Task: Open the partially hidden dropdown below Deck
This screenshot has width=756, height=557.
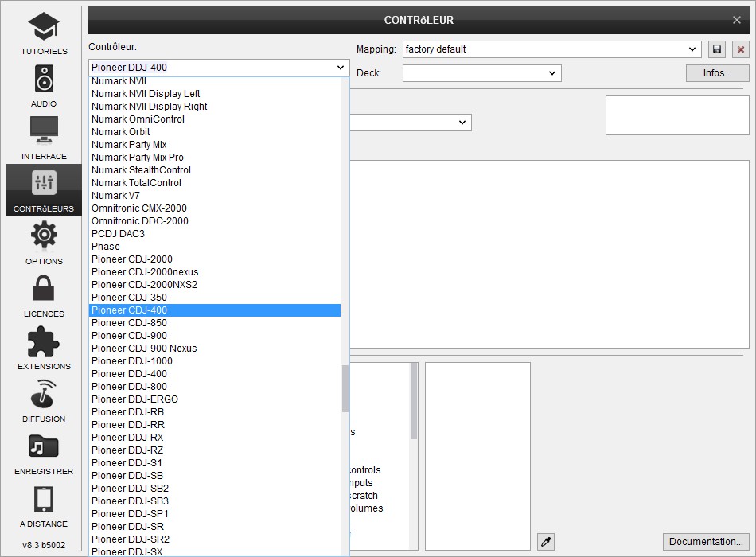Action: coord(411,123)
